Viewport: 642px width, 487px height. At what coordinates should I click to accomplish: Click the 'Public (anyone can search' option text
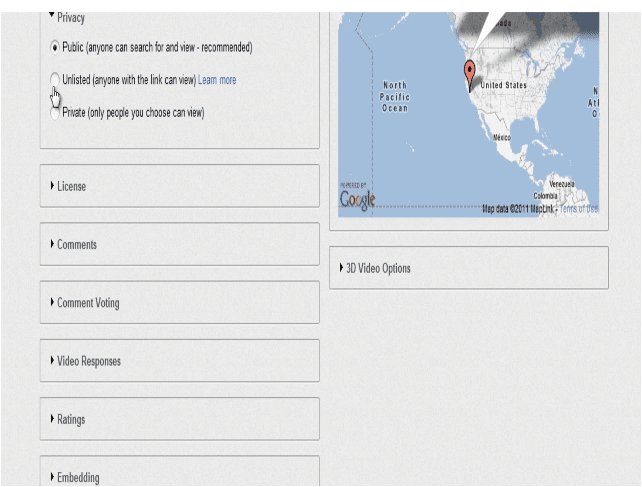157,48
